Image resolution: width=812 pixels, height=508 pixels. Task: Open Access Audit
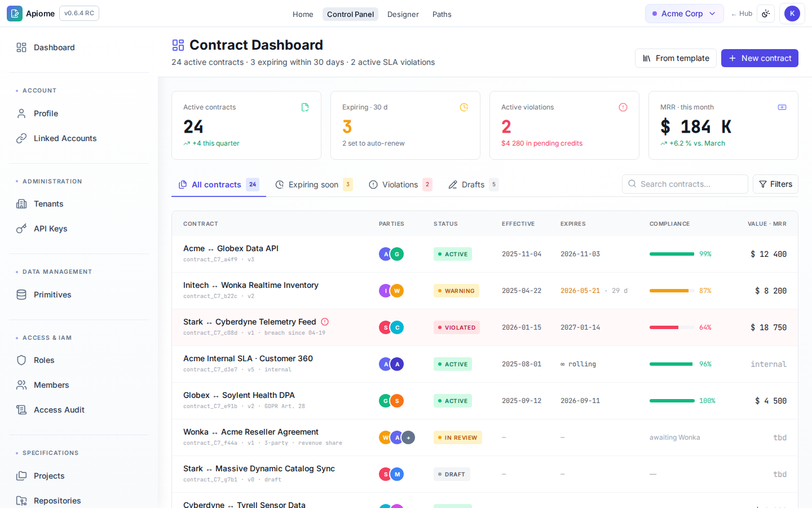click(x=79, y=410)
